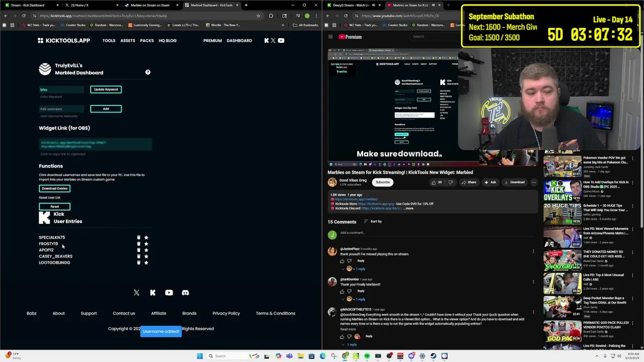
Task: Open Windows Start menu
Action: coord(200,356)
